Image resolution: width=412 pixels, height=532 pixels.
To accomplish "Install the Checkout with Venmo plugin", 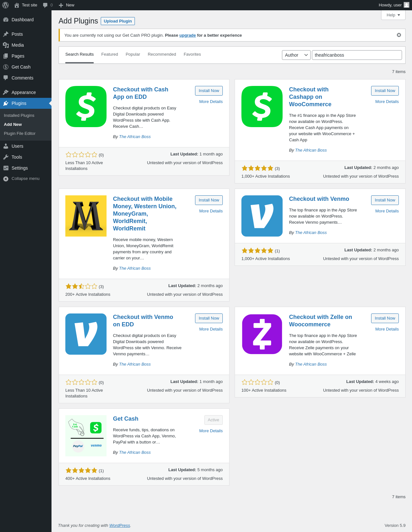I will pos(385,200).
